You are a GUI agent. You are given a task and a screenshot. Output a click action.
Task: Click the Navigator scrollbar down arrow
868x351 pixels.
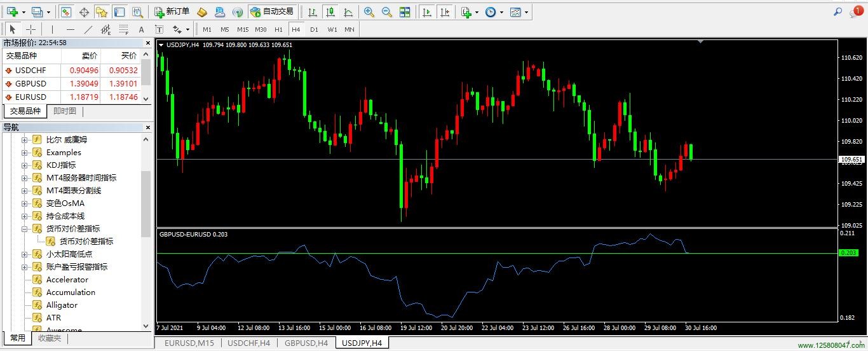(x=146, y=326)
